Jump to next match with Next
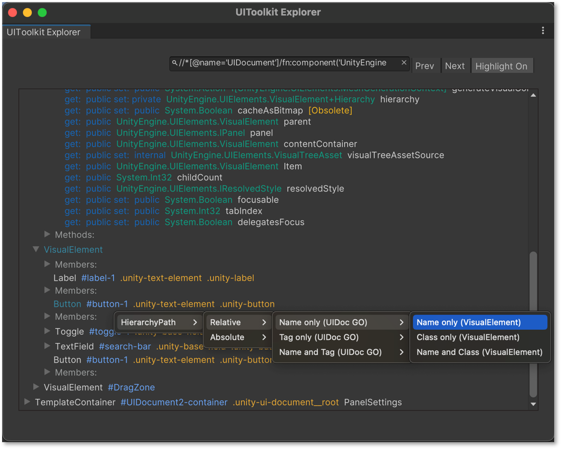The image size is (561, 449). [x=455, y=66]
